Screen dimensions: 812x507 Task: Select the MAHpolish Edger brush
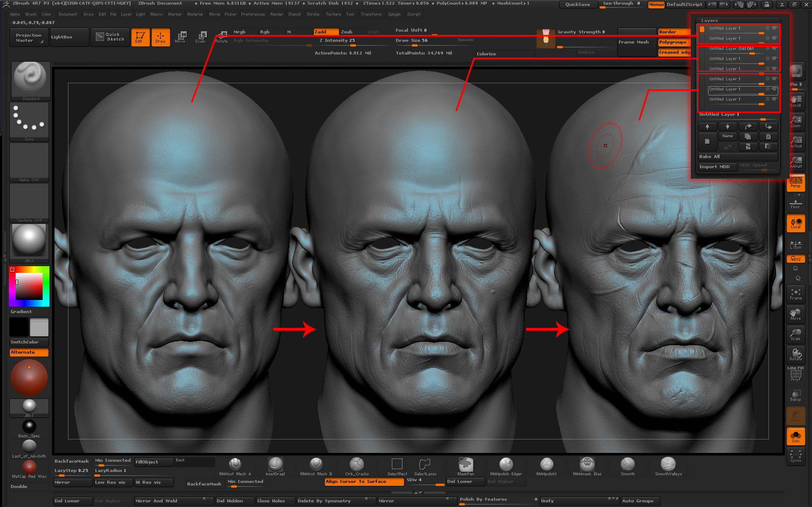[506, 466]
